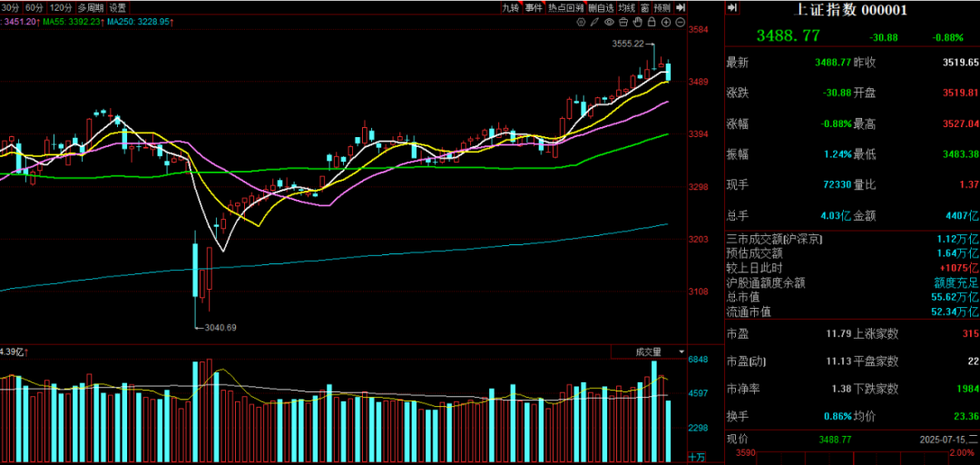Click the arrow icon left of 上证指数 title
Viewport: 980px width, 465px height.
pos(732,7)
